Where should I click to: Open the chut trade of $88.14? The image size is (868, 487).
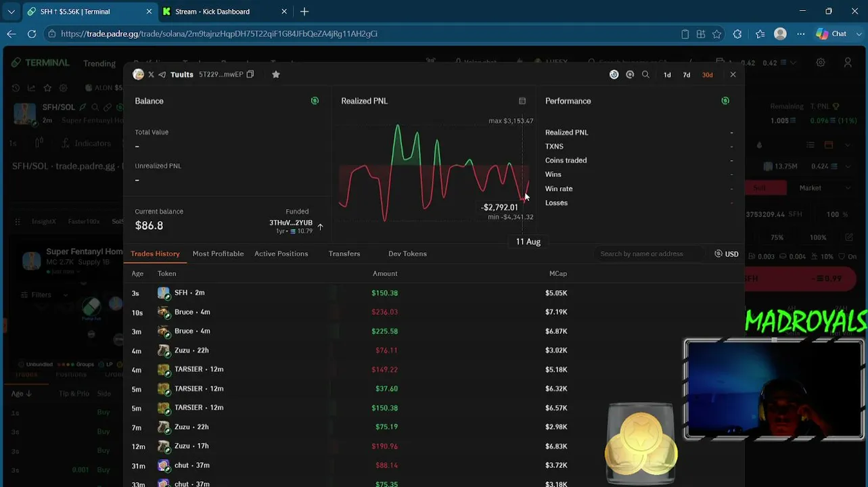(434, 465)
